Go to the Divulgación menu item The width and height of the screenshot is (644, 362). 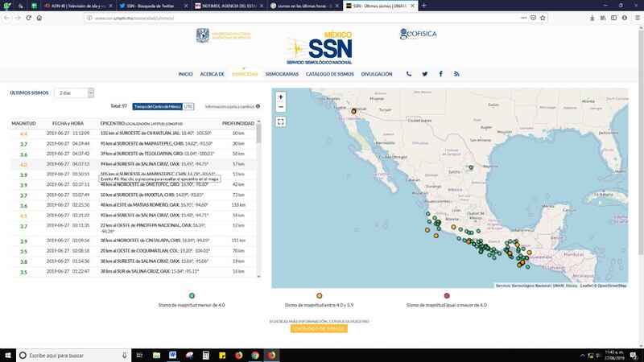377,74
